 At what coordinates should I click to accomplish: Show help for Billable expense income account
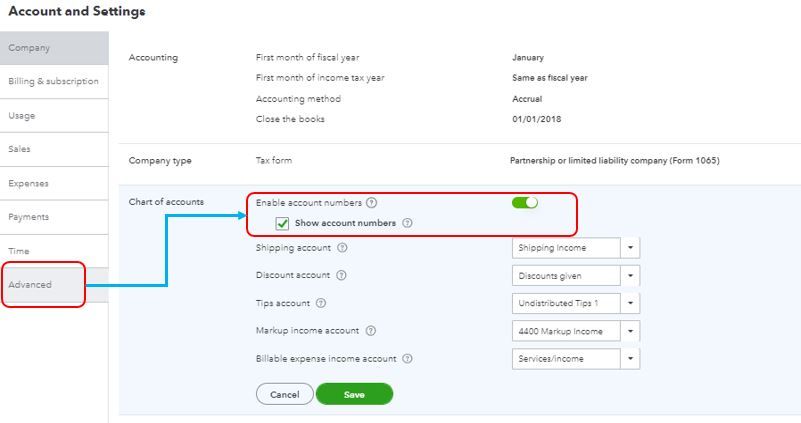(x=407, y=359)
